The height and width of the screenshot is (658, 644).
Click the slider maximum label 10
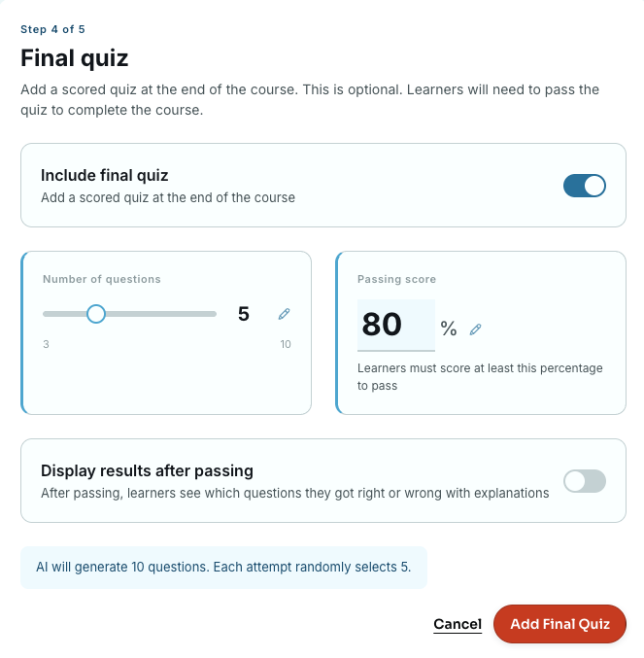[286, 344]
